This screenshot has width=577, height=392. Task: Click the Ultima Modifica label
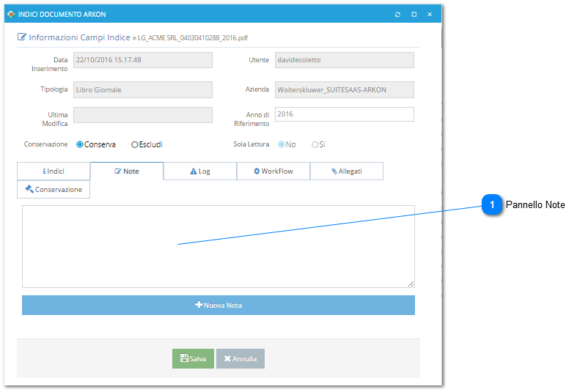point(55,119)
